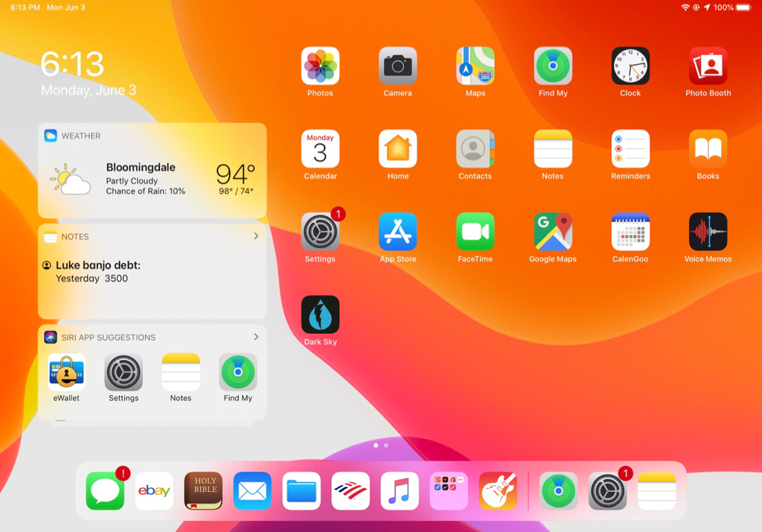Viewport: 762px width, 532px height.
Task: Open Settings app in home screen grid
Action: coord(320,231)
